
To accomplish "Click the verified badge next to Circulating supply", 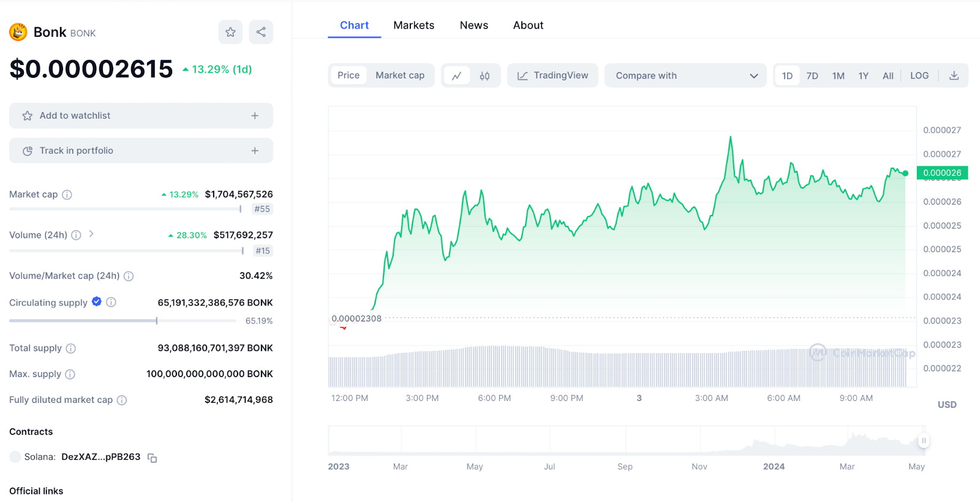I will tap(97, 301).
